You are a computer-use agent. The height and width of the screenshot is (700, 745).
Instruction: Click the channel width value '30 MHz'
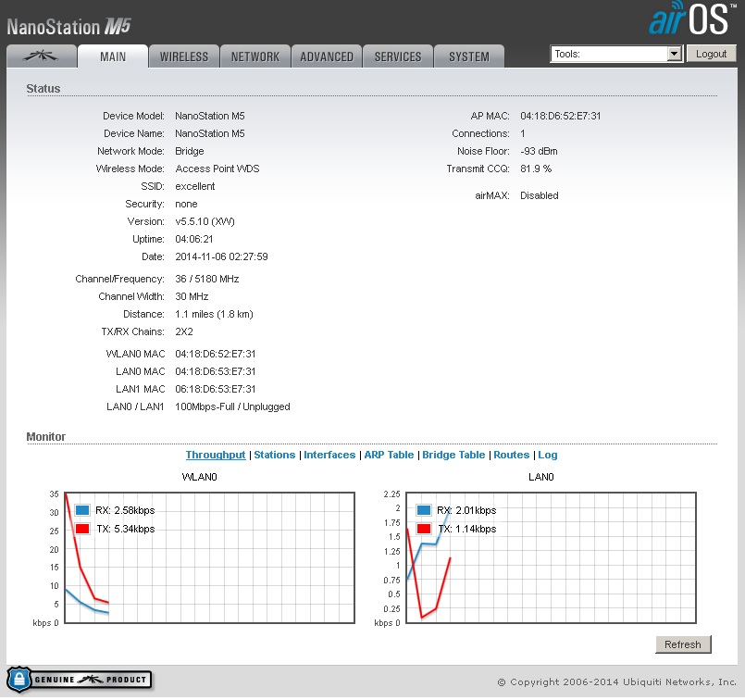(x=192, y=296)
